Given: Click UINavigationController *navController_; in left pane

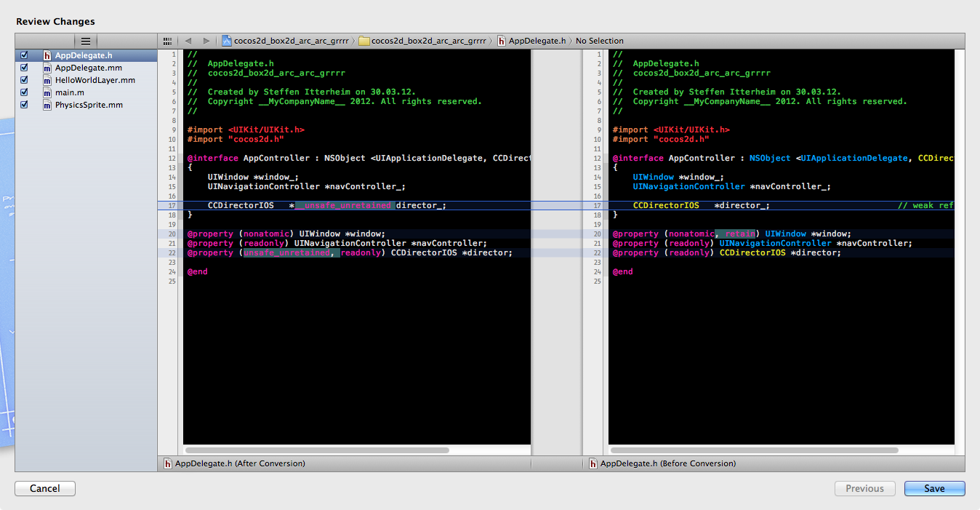Looking at the screenshot, I should pyautogui.click(x=307, y=187).
